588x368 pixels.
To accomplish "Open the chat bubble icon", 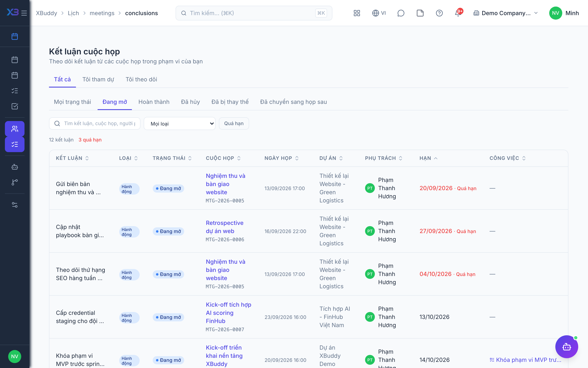I will (401, 13).
